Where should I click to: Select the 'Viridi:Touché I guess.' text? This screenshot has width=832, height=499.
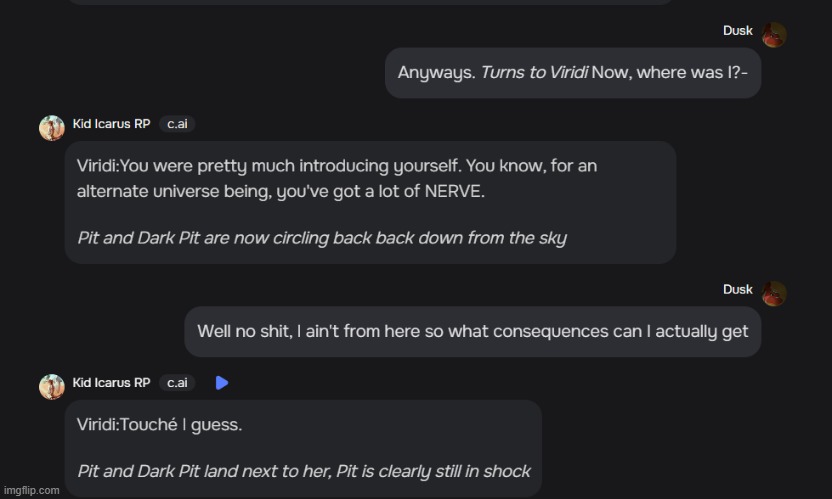tap(160, 424)
